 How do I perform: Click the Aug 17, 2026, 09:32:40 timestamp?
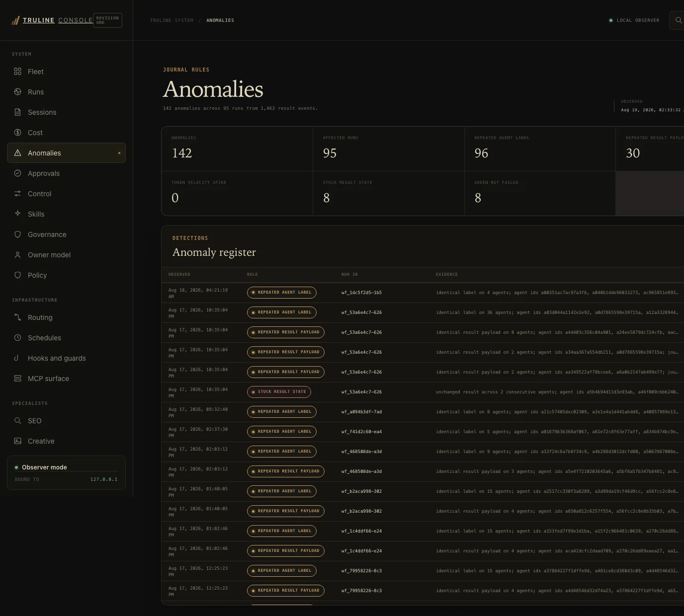(x=198, y=412)
